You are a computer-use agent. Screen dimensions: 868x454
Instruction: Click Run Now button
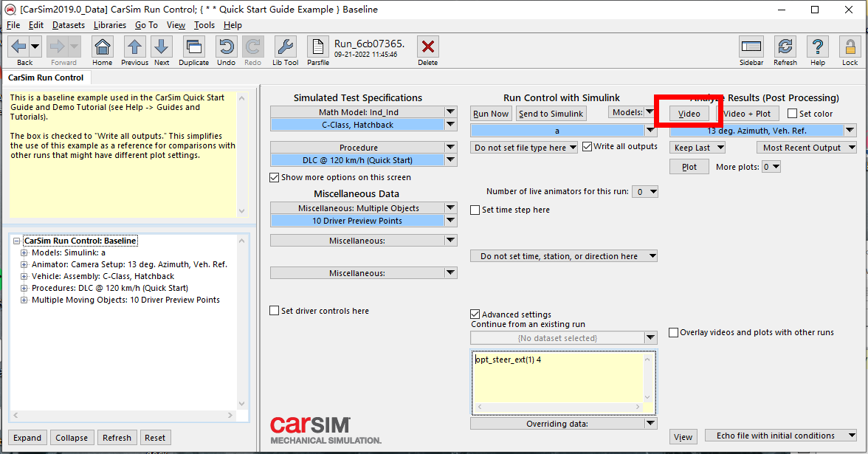click(490, 114)
